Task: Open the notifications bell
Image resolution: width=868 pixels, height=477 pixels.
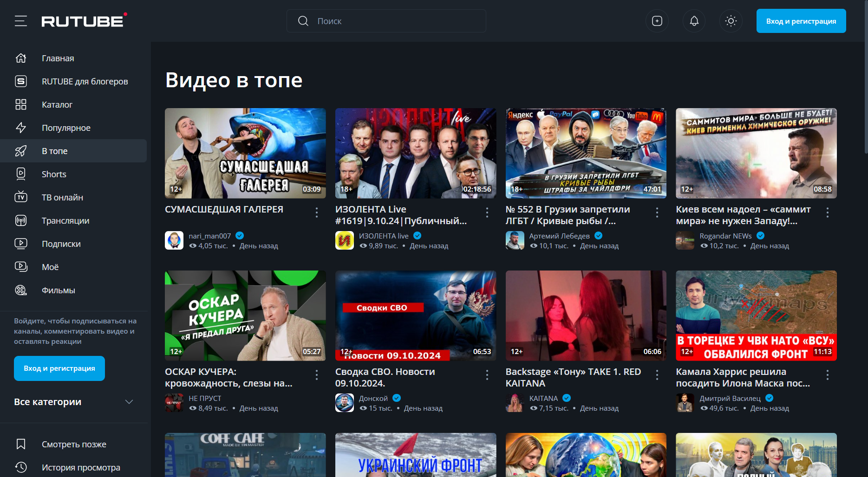Action: [694, 21]
